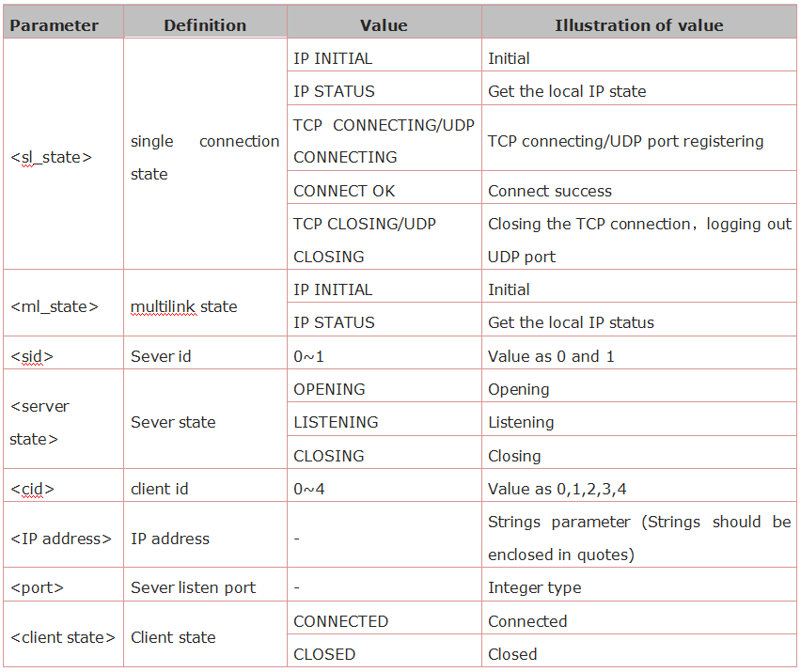Select the "CONNECT OK" value cell
Image resolution: width=801 pixels, height=672 pixels.
coord(344,191)
